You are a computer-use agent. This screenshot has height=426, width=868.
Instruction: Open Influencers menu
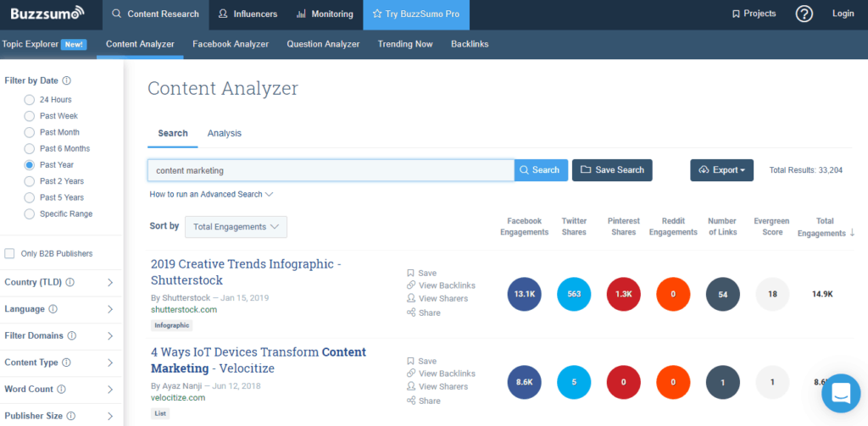248,14
